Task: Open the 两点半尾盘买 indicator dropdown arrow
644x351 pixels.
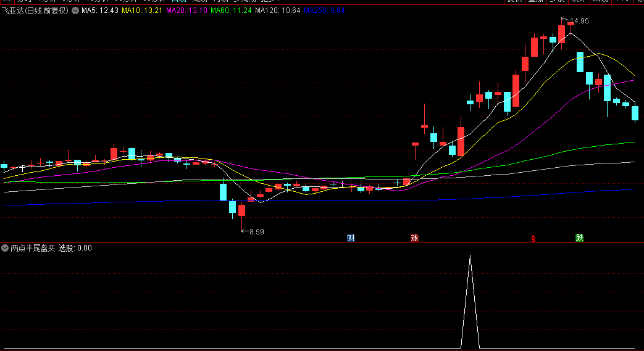Action: (x=5, y=248)
